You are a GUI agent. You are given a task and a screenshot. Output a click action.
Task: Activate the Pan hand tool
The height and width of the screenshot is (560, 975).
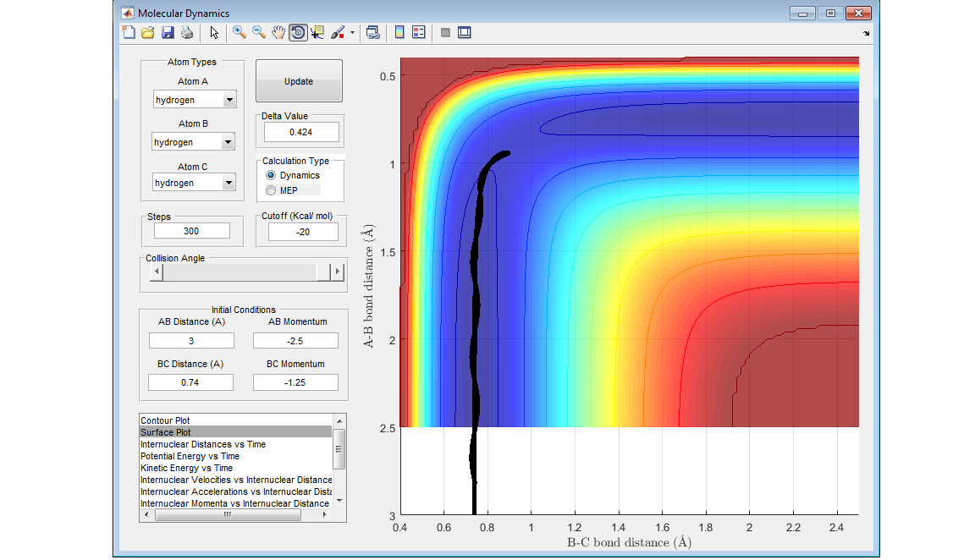(x=278, y=33)
